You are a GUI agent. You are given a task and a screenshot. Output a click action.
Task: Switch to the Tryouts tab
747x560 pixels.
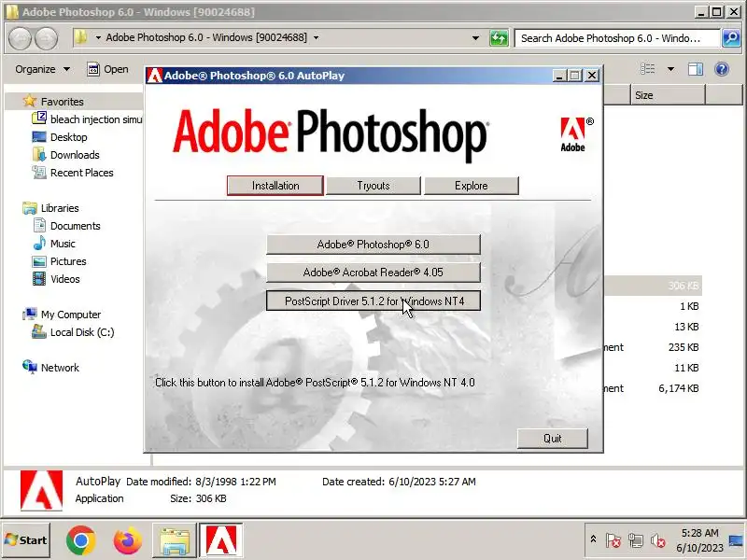point(373,186)
